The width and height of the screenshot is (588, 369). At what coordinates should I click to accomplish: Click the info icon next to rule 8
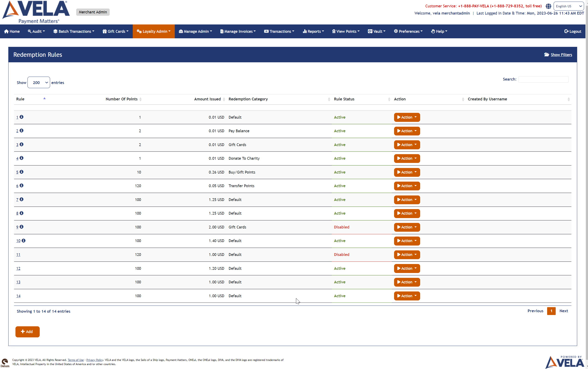[x=21, y=213]
